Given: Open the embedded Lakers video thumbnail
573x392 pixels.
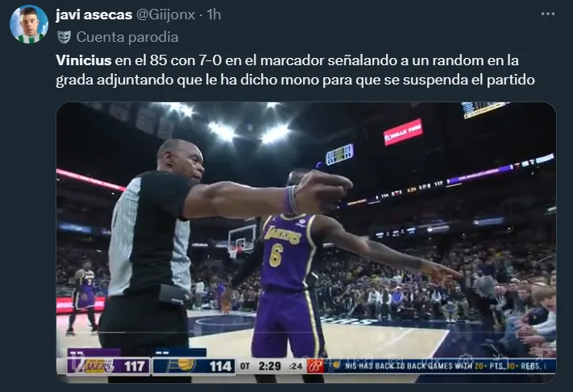Looking at the screenshot, I should click(306, 242).
